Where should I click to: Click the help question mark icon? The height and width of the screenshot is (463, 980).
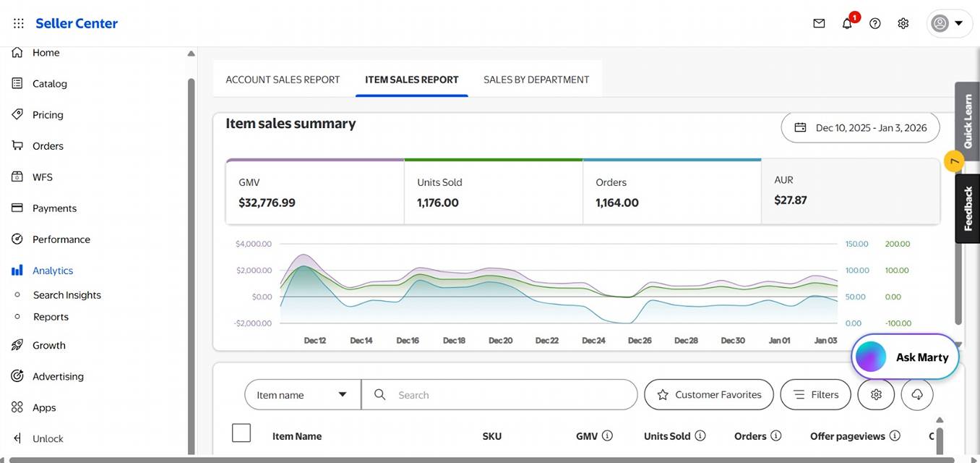(x=875, y=23)
